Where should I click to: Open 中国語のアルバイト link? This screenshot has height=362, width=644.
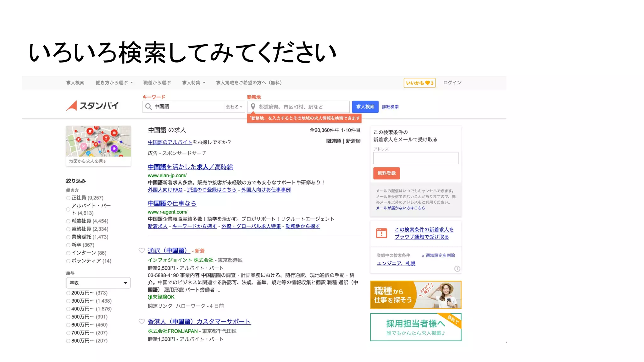170,142
